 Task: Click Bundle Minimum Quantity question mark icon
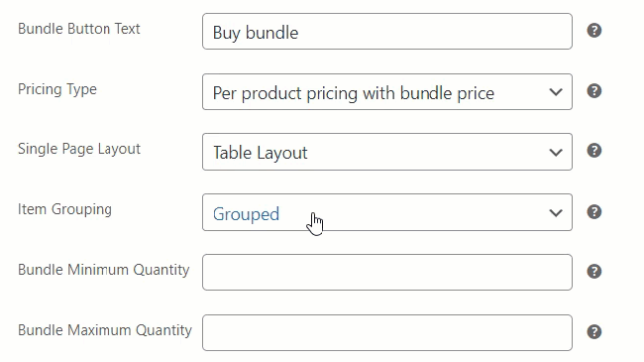593,272
